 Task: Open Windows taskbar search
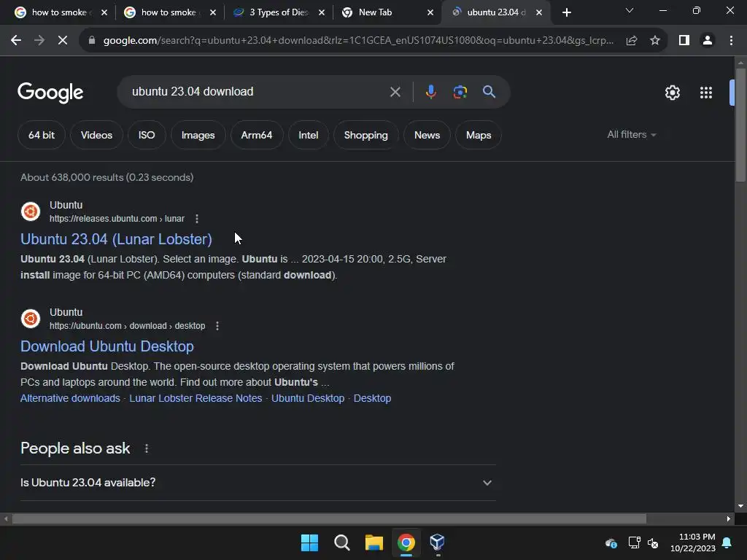pos(341,542)
